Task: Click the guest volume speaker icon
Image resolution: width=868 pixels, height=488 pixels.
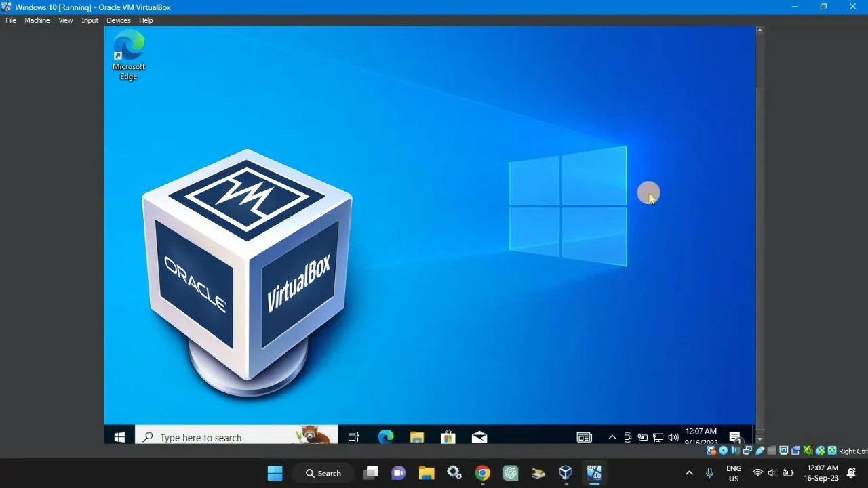Action: (673, 437)
